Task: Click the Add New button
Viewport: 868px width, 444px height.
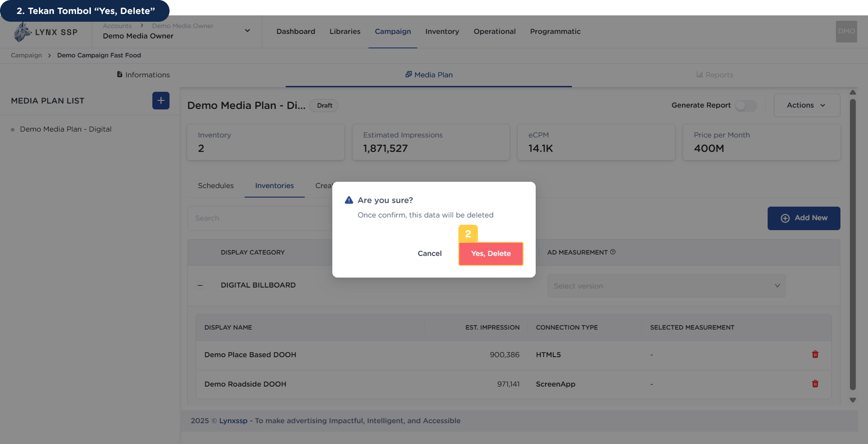Action: click(x=804, y=218)
